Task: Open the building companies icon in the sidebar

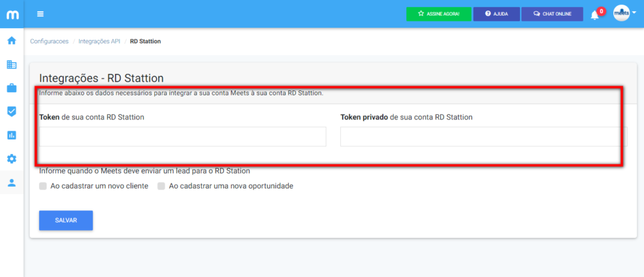Action: pyautogui.click(x=12, y=65)
